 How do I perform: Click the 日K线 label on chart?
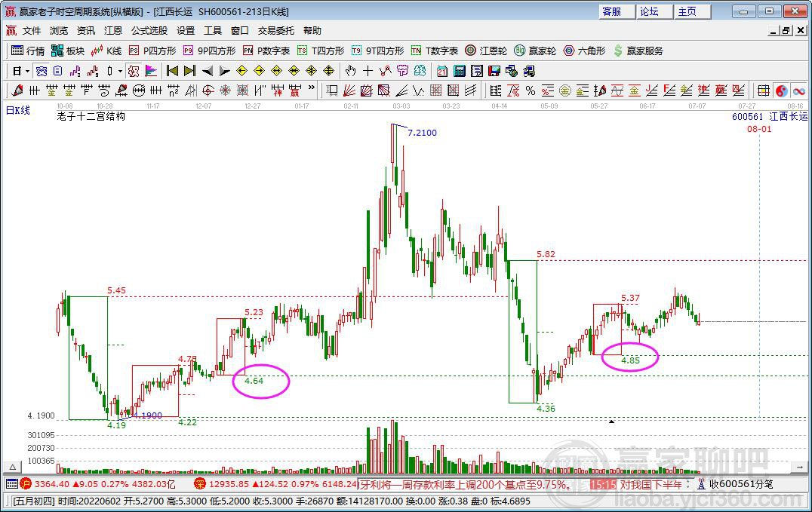18,110
